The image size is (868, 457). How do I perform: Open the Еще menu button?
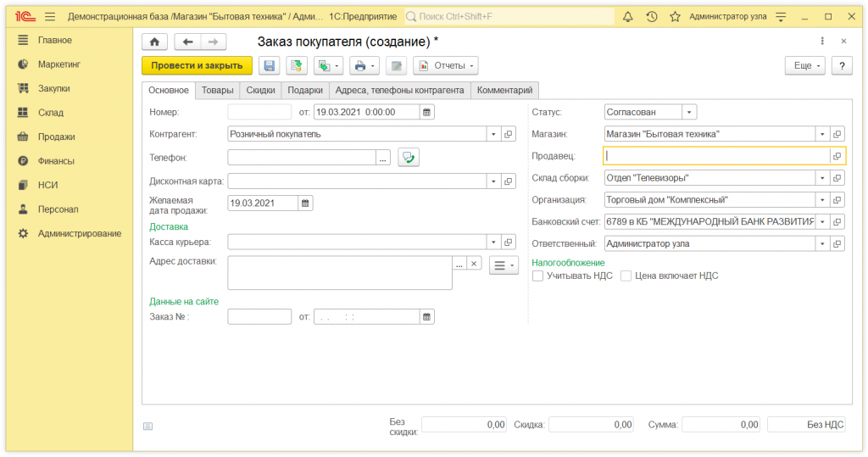point(804,66)
